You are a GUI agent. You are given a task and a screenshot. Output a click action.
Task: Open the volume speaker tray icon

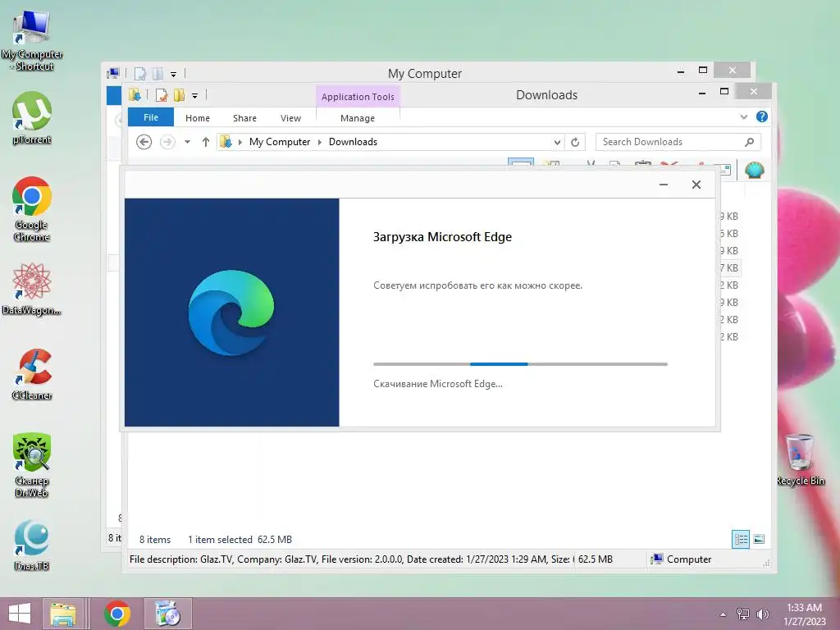762,614
